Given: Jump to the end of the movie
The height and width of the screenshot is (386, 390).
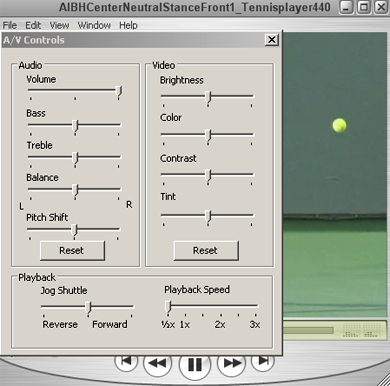Looking at the screenshot, I should [x=263, y=361].
